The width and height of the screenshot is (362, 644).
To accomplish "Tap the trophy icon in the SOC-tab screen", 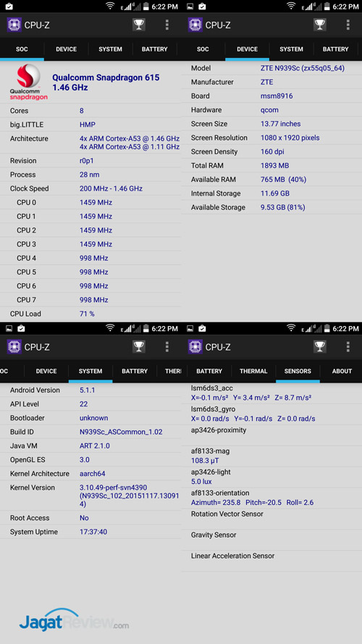I will pyautogui.click(x=139, y=25).
